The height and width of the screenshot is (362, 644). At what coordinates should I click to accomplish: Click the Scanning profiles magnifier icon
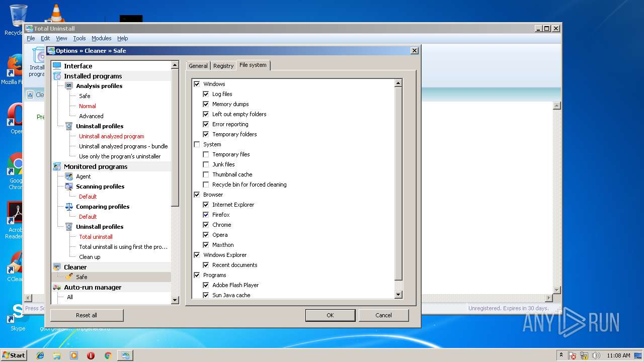(x=69, y=187)
